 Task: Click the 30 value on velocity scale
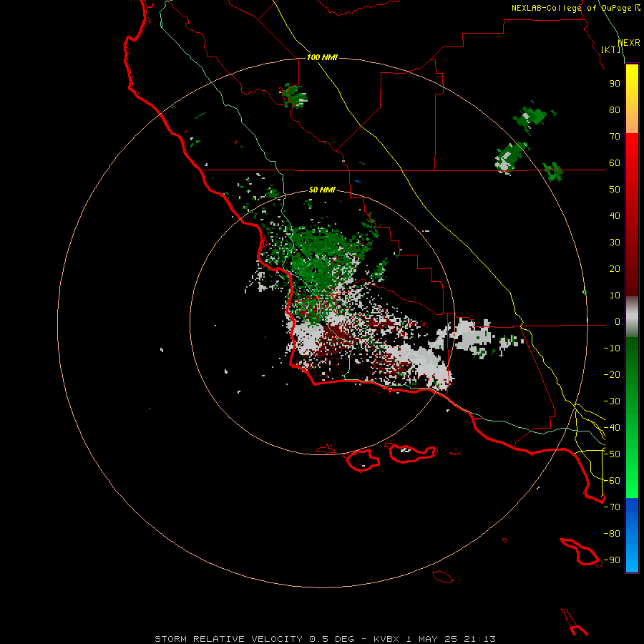pyautogui.click(x=615, y=243)
